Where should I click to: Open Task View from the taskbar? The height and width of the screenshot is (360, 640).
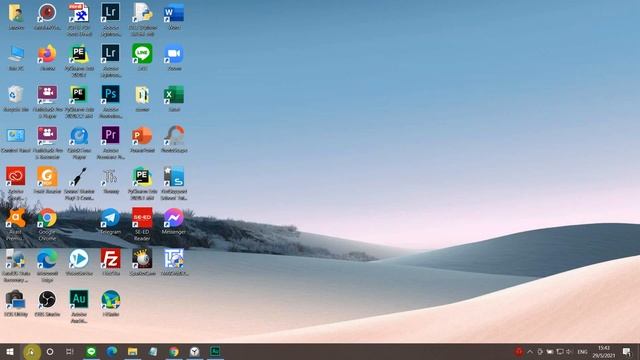click(70, 351)
